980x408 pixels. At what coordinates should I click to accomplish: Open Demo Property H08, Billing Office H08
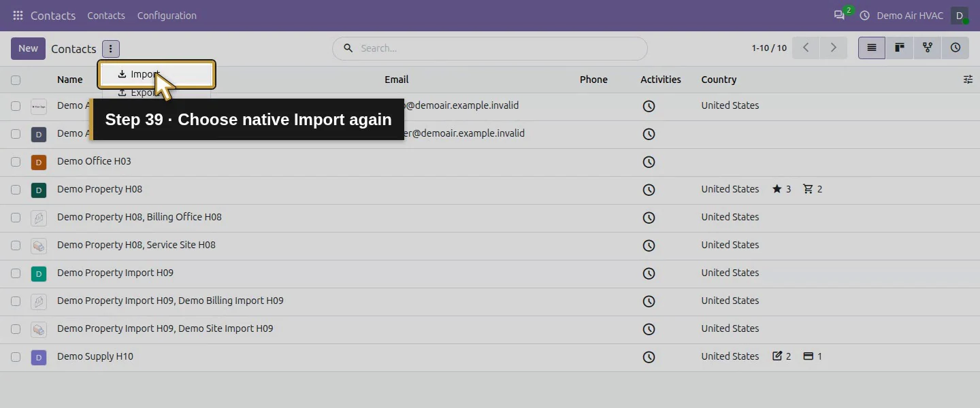[x=140, y=217]
